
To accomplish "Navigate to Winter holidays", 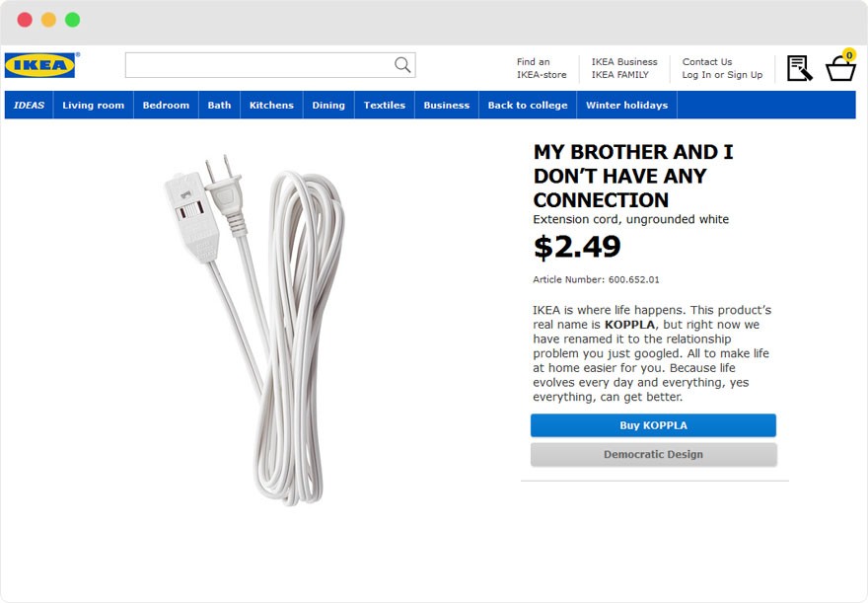I will (x=626, y=106).
